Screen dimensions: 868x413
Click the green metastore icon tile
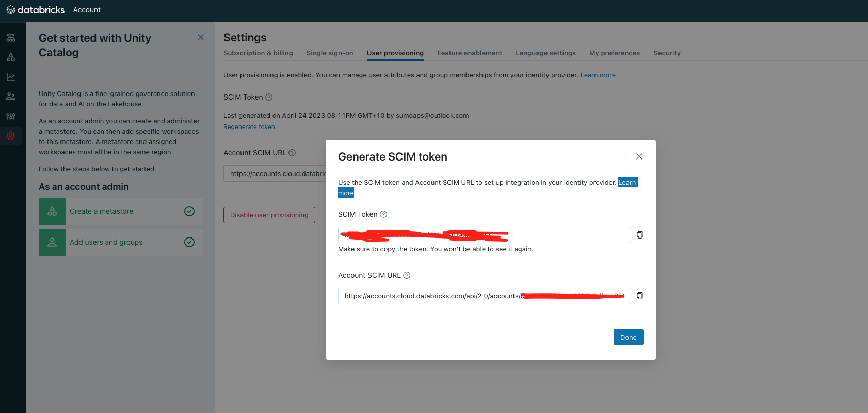(x=52, y=211)
